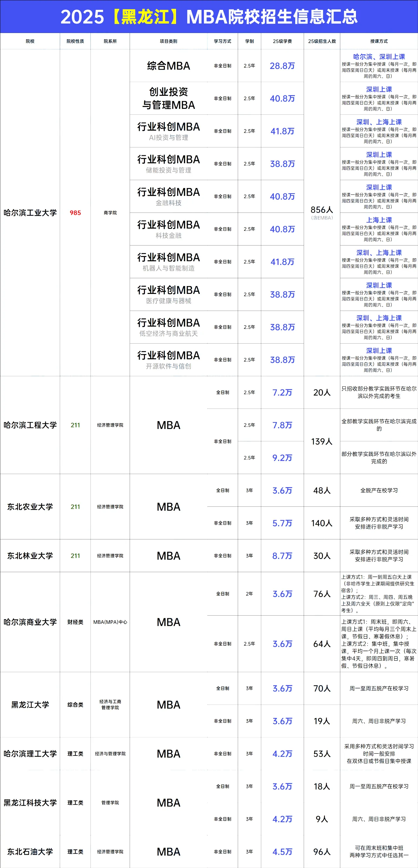Click 经济与工商管理学院 department cell
418x868 pixels.
click(110, 705)
